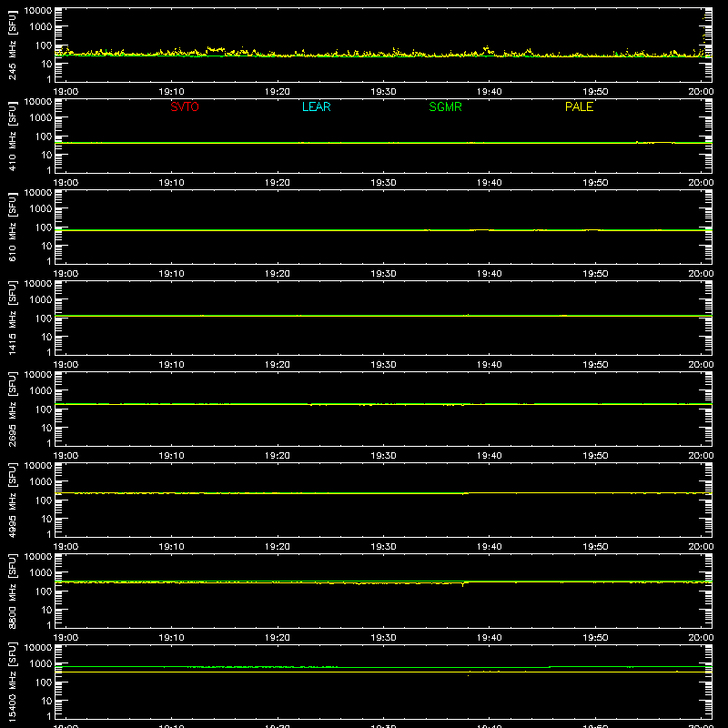
Task: Click the cyan LEAR station label
Action: (x=316, y=106)
